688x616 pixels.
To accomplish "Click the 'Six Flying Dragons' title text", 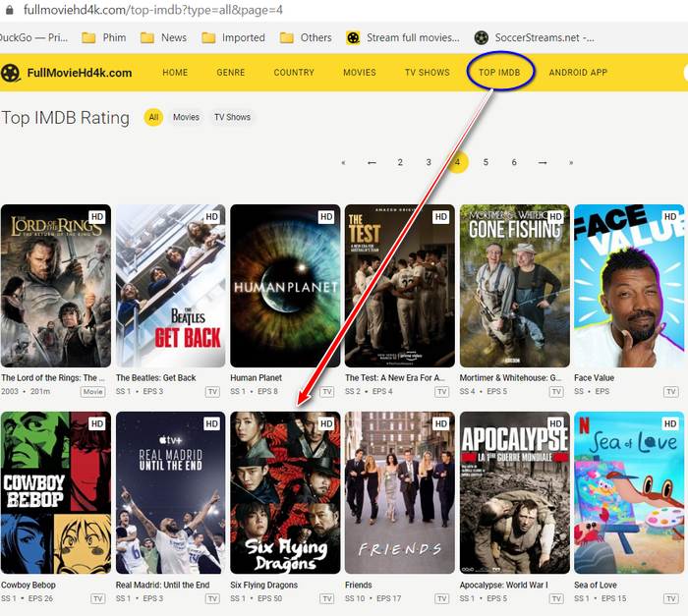I will (264, 585).
